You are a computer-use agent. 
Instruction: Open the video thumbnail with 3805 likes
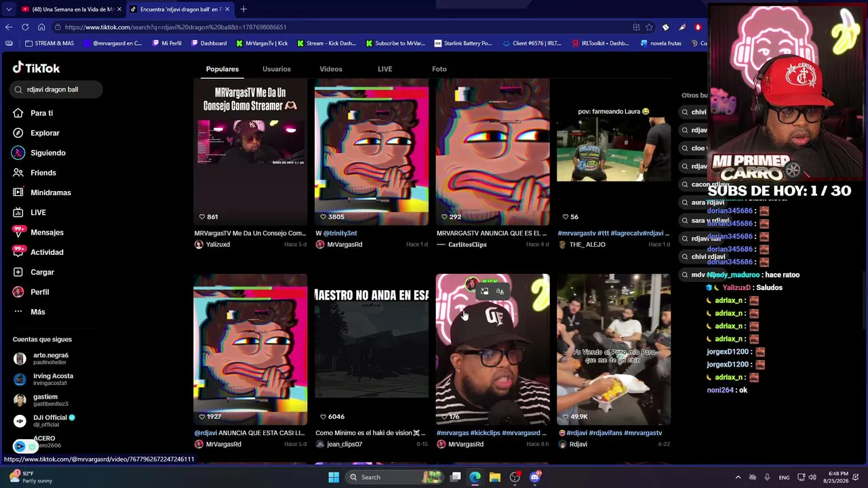tap(372, 152)
